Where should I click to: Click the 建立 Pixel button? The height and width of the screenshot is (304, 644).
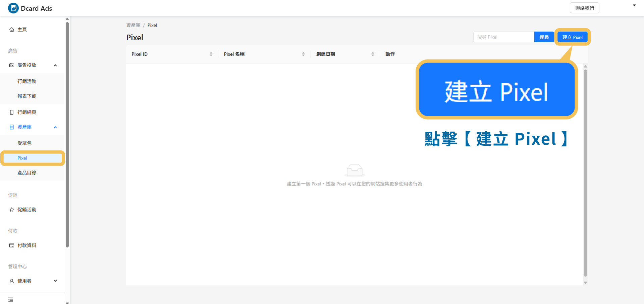tap(572, 37)
